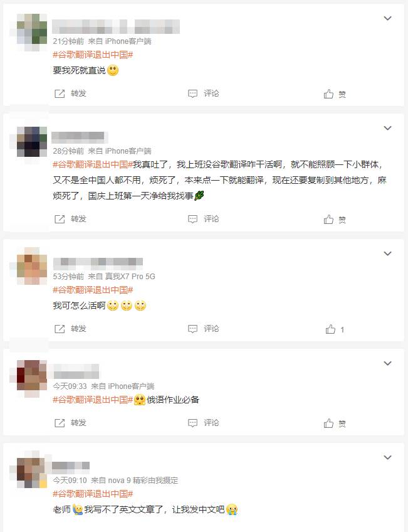Open chevron menu on the 今天09:33 post
This screenshot has height=532, width=408.
point(388,363)
